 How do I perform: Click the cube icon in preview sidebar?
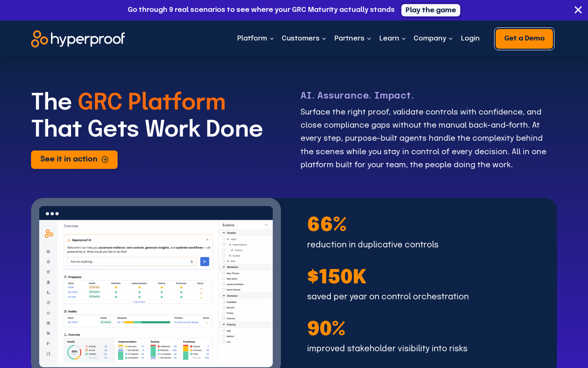[x=48, y=262]
